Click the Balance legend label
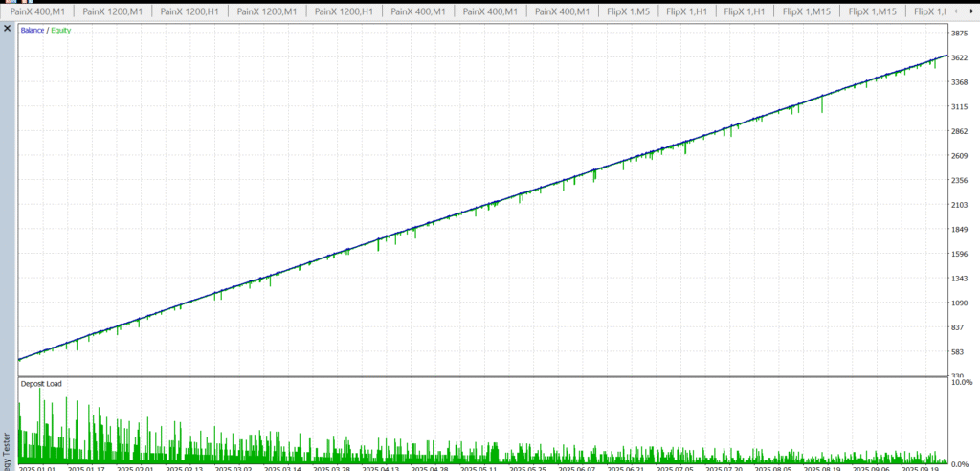The image size is (980, 471). pyautogui.click(x=32, y=30)
